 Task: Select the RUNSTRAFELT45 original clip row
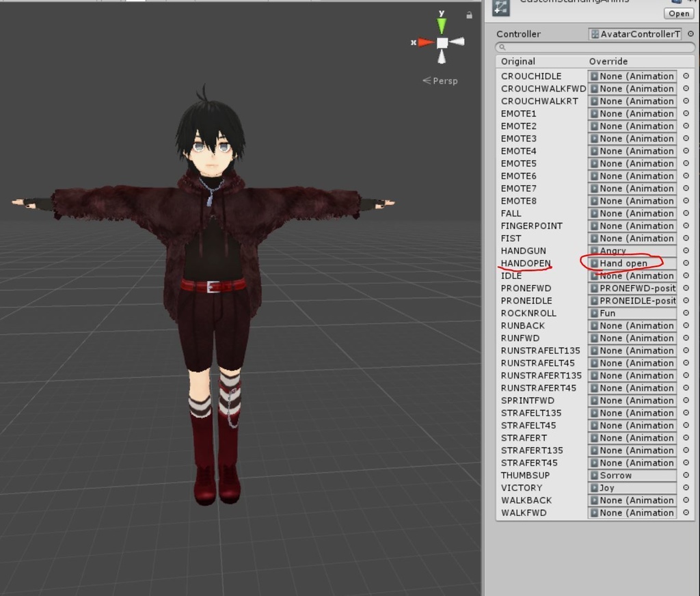coord(537,364)
